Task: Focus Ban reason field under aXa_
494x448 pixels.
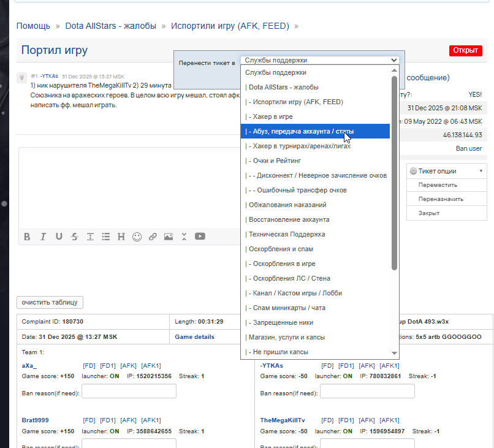Action: 129,391
